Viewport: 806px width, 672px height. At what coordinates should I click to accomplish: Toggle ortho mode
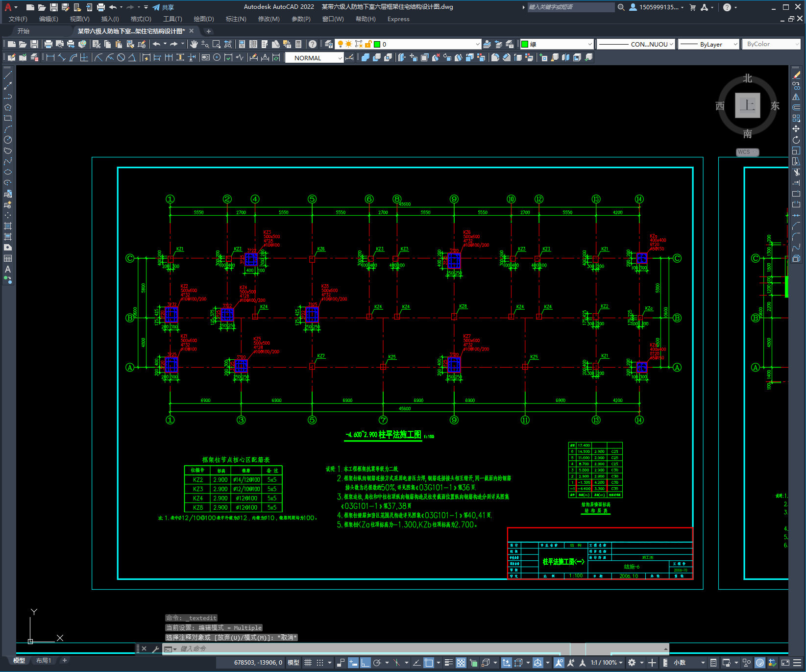(365, 662)
